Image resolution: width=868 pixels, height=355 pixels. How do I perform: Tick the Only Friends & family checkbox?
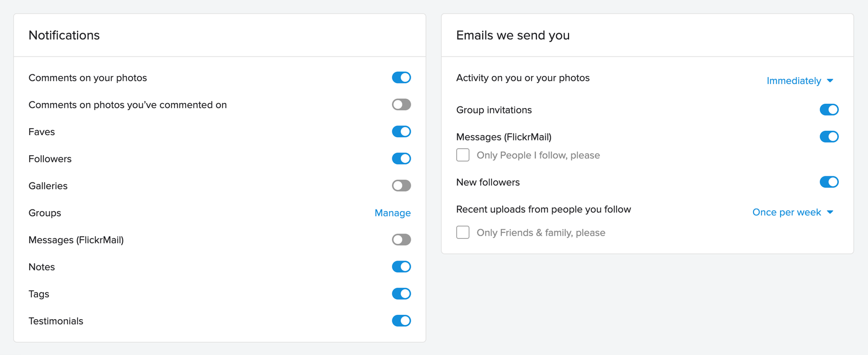pos(463,232)
